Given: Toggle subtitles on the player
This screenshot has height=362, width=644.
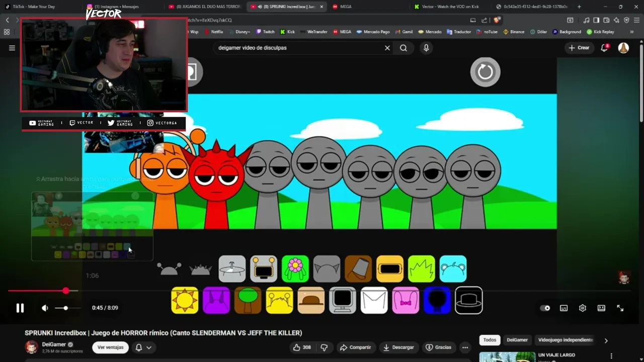Looking at the screenshot, I should (x=563, y=308).
